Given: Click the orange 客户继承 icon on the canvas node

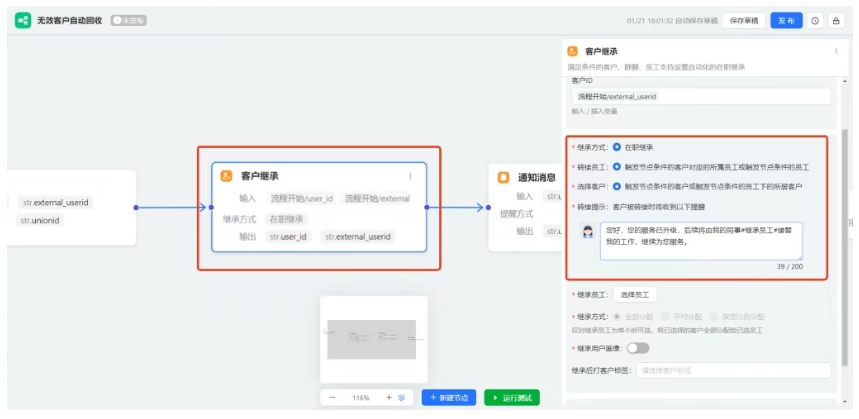Looking at the screenshot, I should [226, 176].
